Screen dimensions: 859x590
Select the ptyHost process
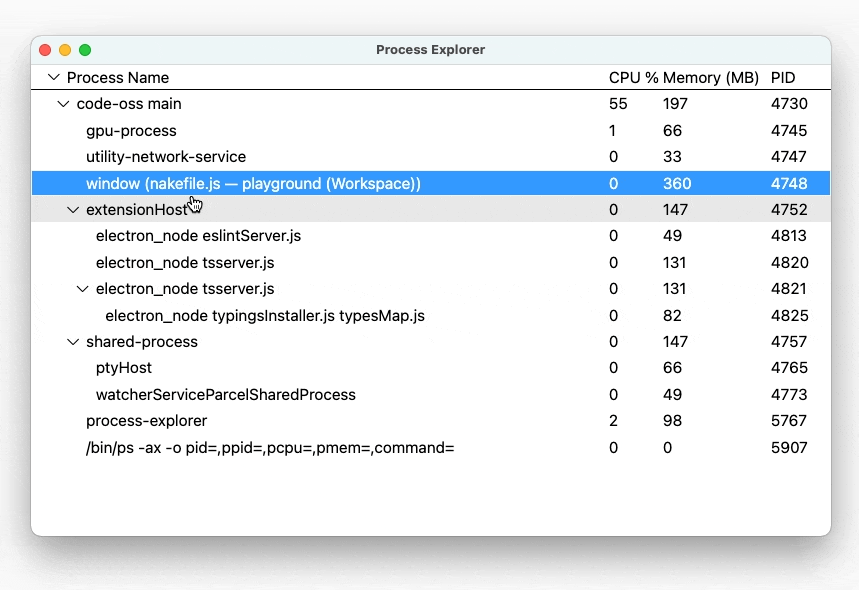click(122, 368)
